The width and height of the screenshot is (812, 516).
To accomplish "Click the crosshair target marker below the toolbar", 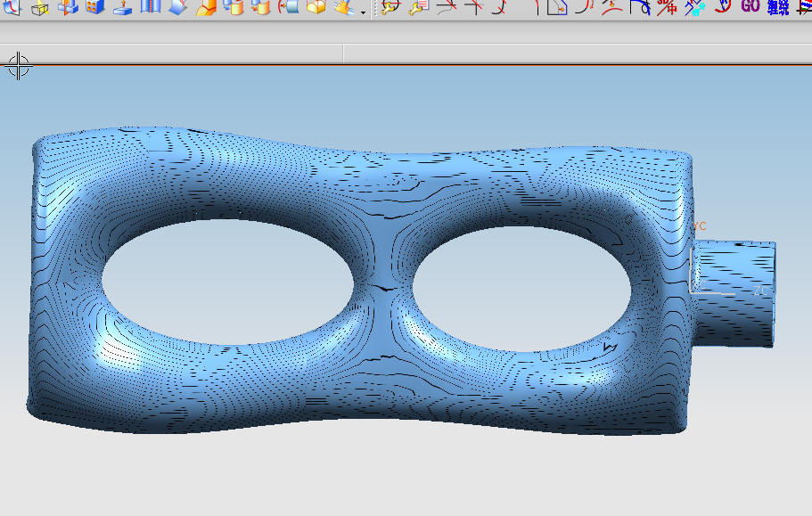I will coord(19,66).
